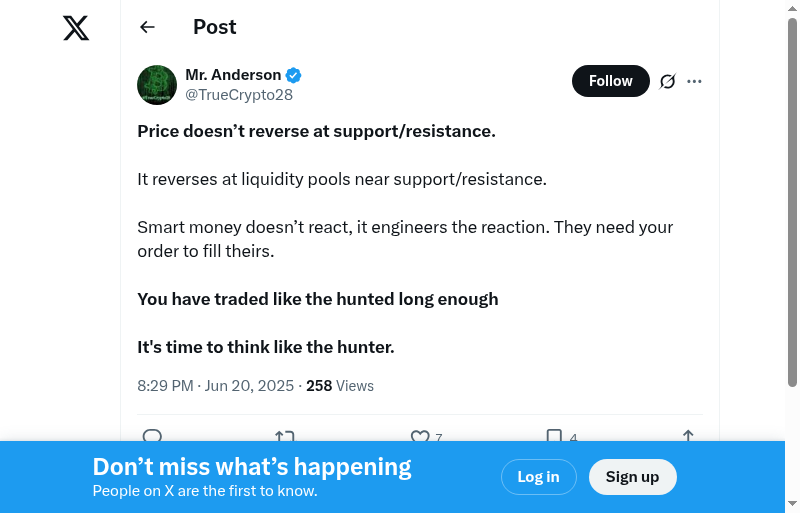Image resolution: width=800 pixels, height=513 pixels.
Task: Like the post with heart icon
Action: tap(420, 436)
